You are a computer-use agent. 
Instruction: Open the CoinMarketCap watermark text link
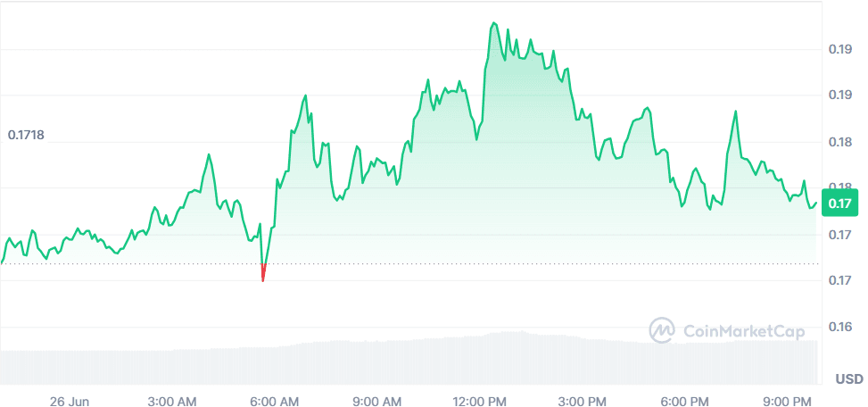pyautogui.click(x=744, y=331)
